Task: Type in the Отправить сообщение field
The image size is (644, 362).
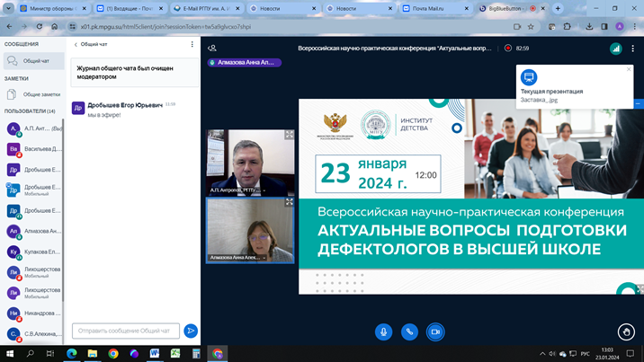Action: click(x=125, y=331)
